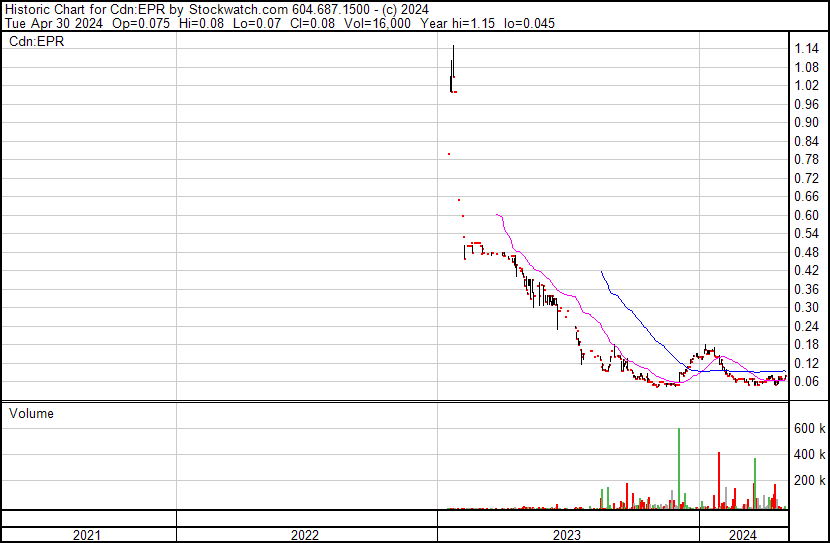830x543 pixels.
Task: Select the 2022 year label on timeline
Action: point(305,535)
